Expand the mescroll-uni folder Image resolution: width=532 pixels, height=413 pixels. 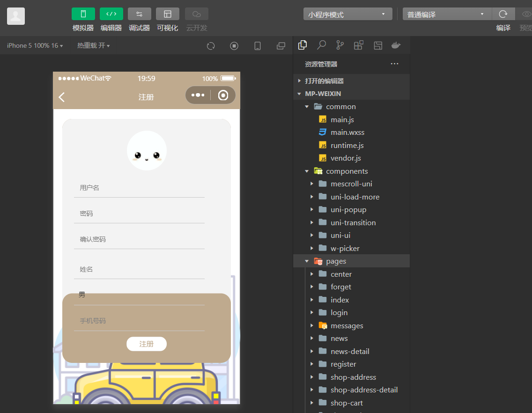pyautogui.click(x=352, y=184)
